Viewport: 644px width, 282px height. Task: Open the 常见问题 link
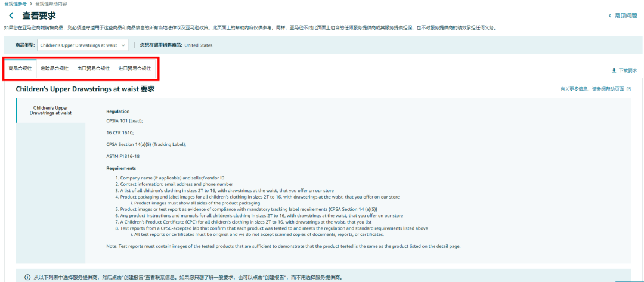(626, 16)
